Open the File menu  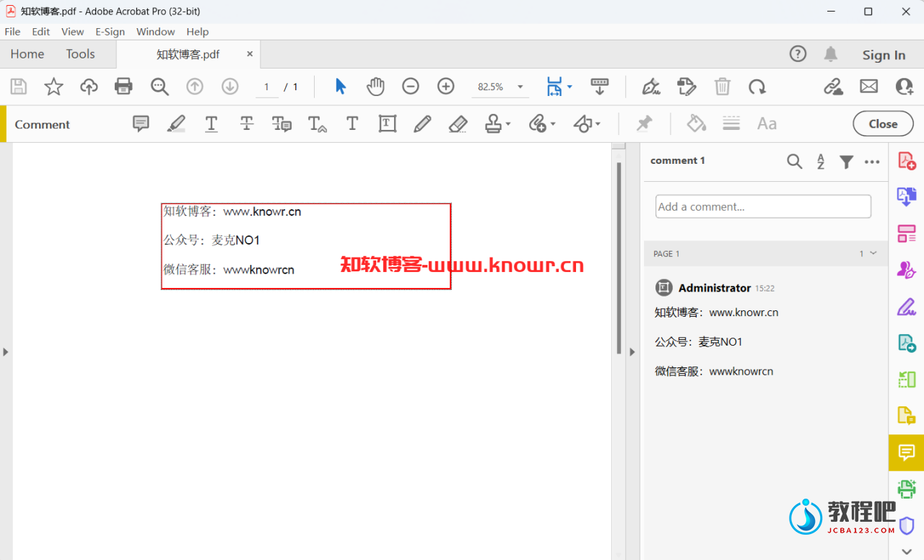12,32
